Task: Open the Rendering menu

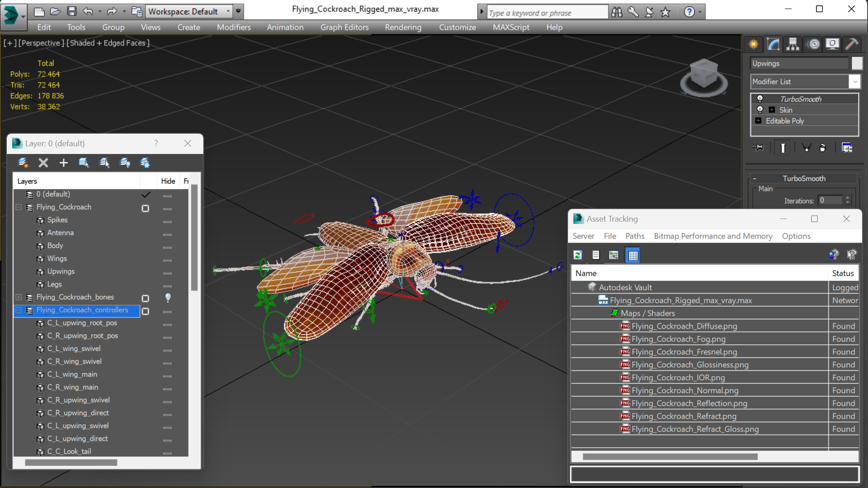Action: (x=403, y=27)
